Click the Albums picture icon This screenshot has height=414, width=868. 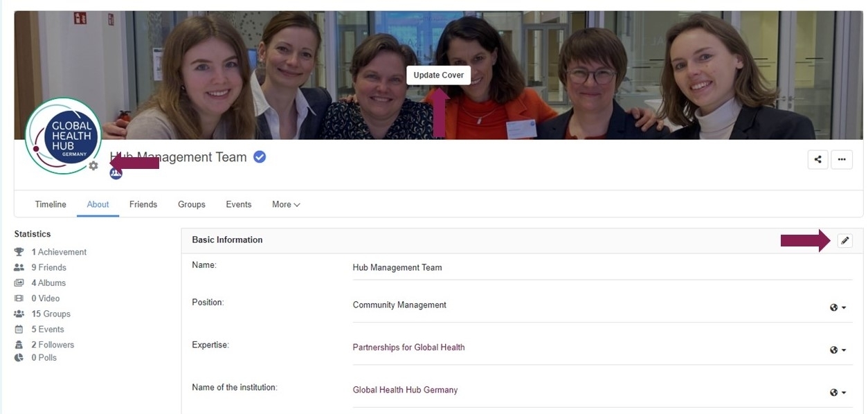[x=19, y=283]
